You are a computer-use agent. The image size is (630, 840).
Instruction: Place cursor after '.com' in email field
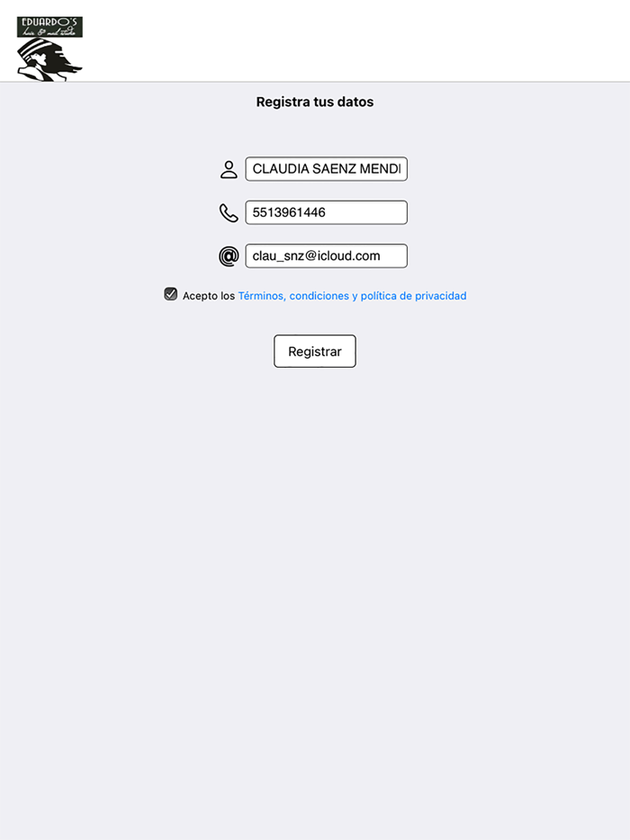pos(382,255)
